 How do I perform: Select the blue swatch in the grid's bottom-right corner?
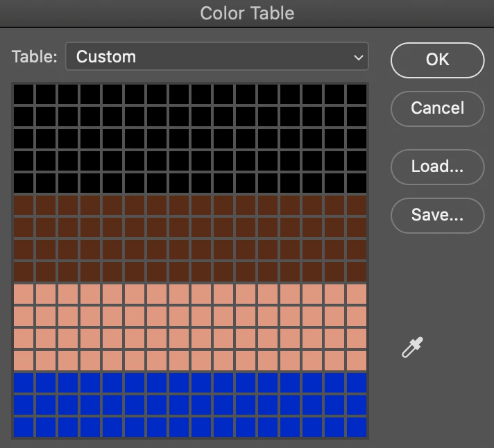click(357, 426)
